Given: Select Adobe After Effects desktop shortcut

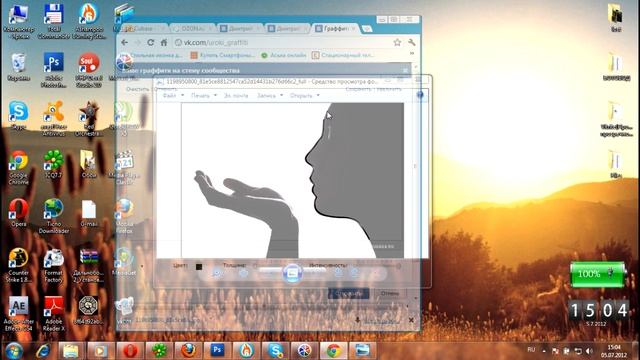Looking at the screenshot, I should 18,313.
